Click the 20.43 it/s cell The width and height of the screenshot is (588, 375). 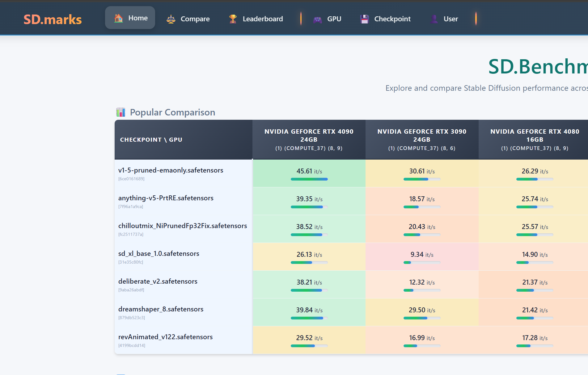(x=422, y=229)
